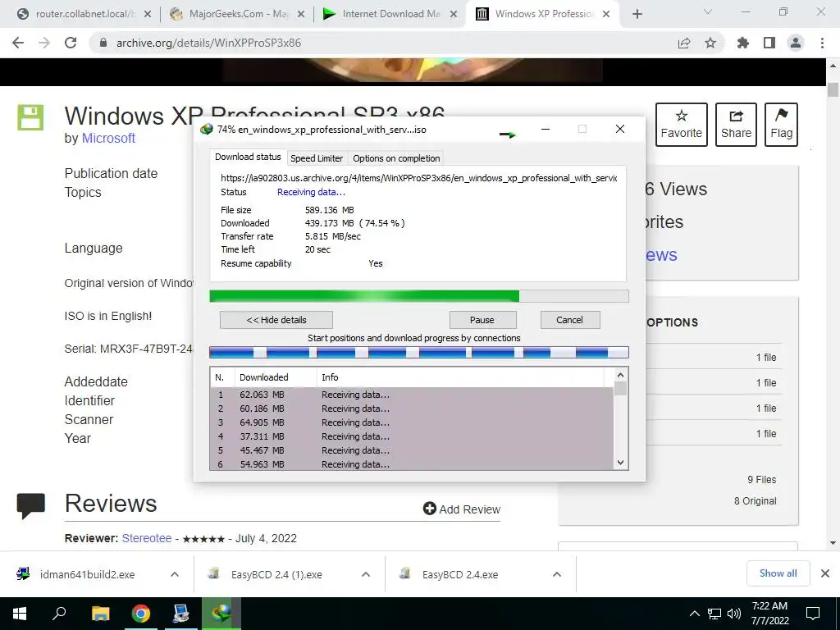Show hidden system tray icons
The height and width of the screenshot is (630, 840).
click(694, 614)
